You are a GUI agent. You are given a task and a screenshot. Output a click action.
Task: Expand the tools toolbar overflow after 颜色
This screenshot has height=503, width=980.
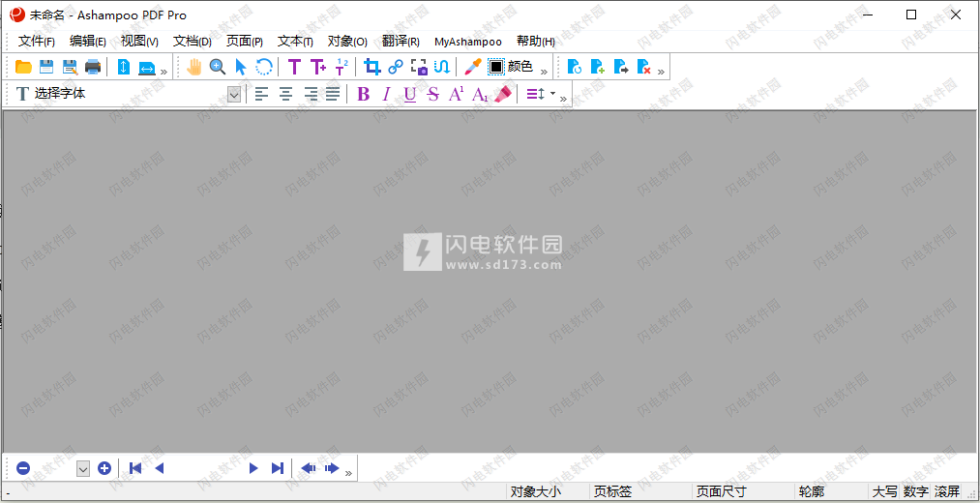(x=544, y=72)
